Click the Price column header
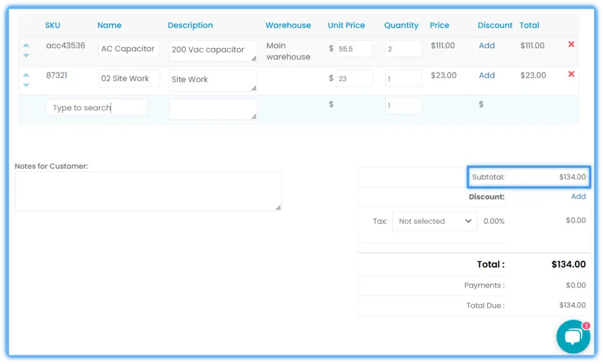This screenshot has width=603, height=364. pyautogui.click(x=439, y=25)
